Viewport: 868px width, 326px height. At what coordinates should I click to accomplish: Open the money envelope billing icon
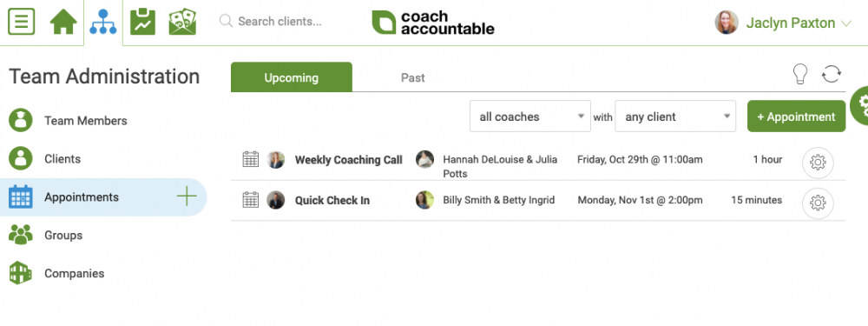tap(182, 23)
